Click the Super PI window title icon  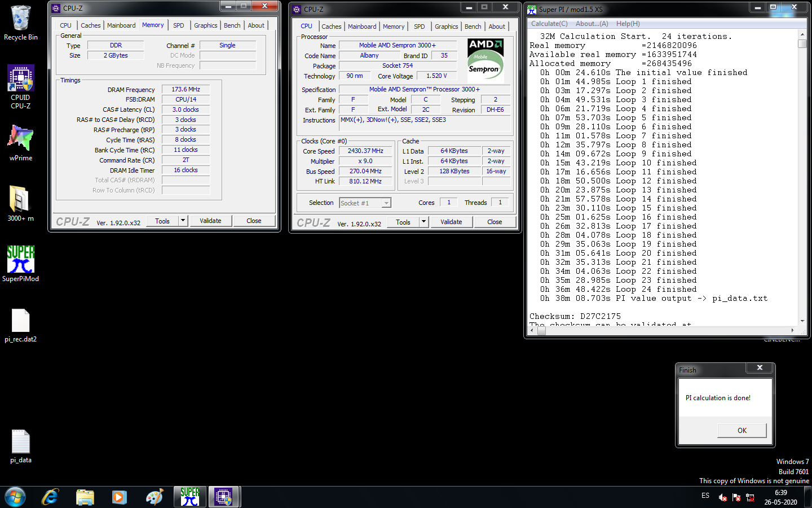tap(532, 9)
